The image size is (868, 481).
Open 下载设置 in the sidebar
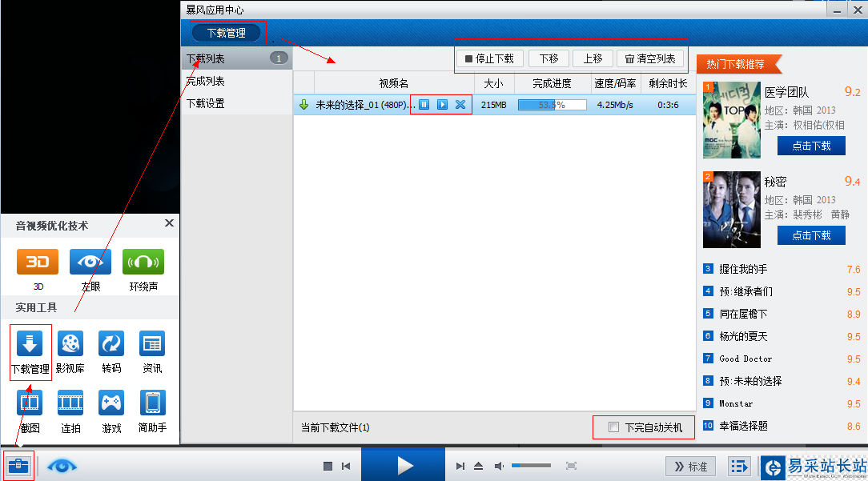(236, 103)
